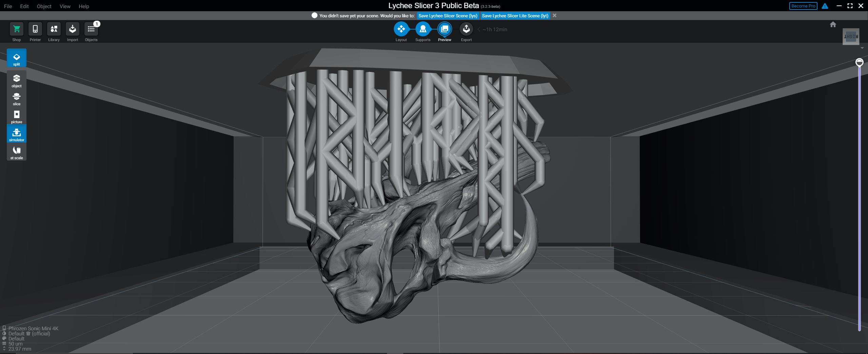868x354 pixels.
Task: Click the Become Pro button
Action: coord(803,6)
